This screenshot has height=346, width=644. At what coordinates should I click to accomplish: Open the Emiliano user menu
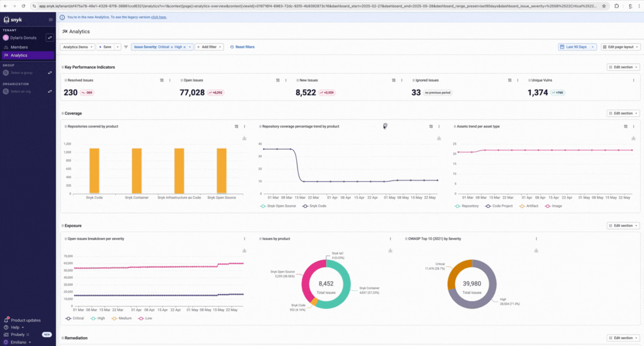coord(18,342)
